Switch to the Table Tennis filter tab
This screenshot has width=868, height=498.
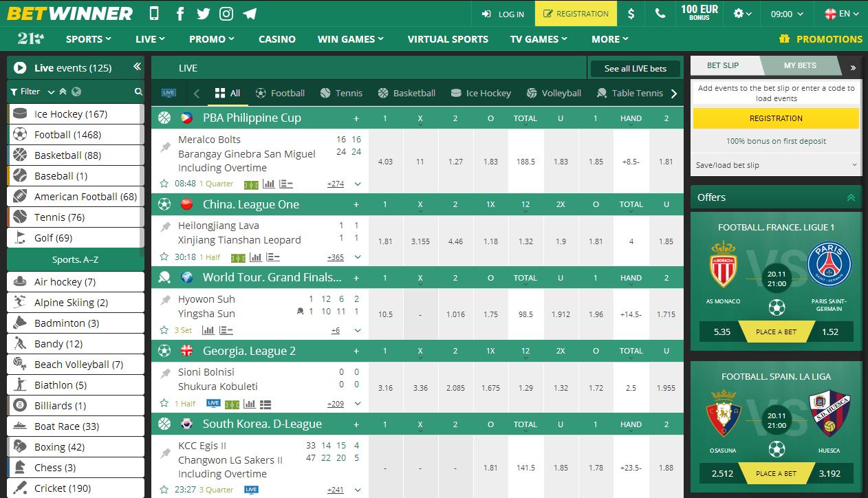tap(630, 93)
